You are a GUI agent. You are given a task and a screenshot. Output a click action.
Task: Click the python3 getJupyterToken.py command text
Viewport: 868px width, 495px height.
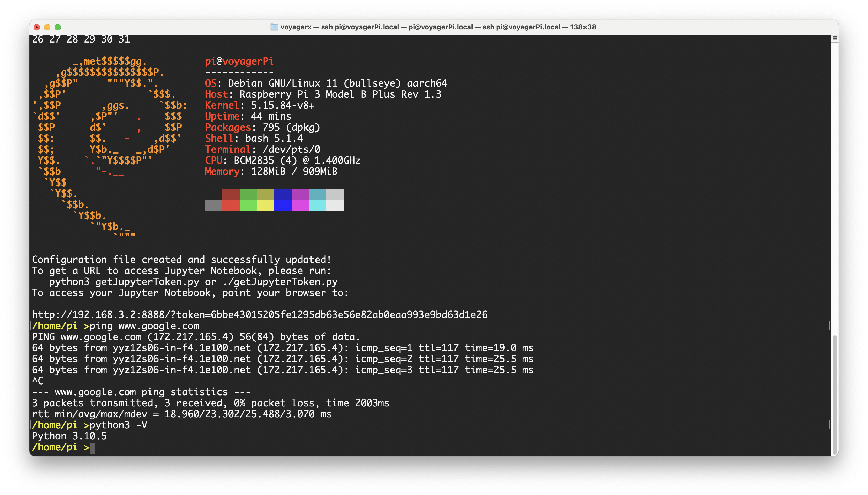[124, 282]
